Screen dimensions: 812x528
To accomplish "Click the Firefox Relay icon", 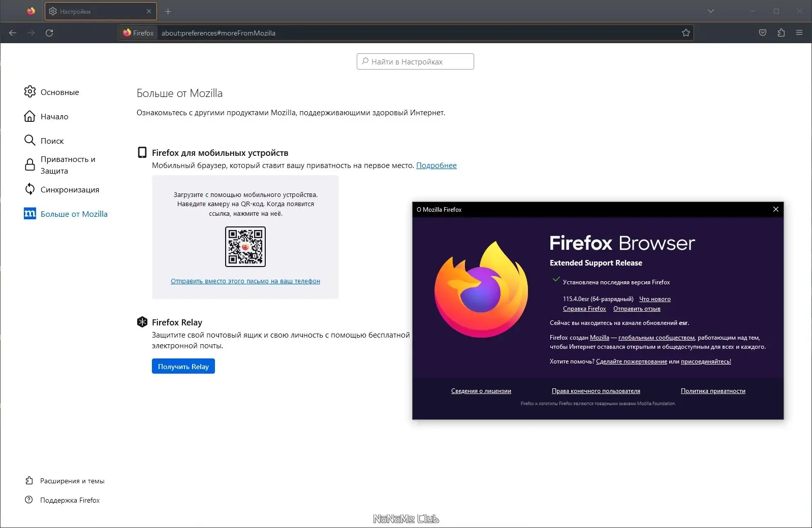I will 142,322.
